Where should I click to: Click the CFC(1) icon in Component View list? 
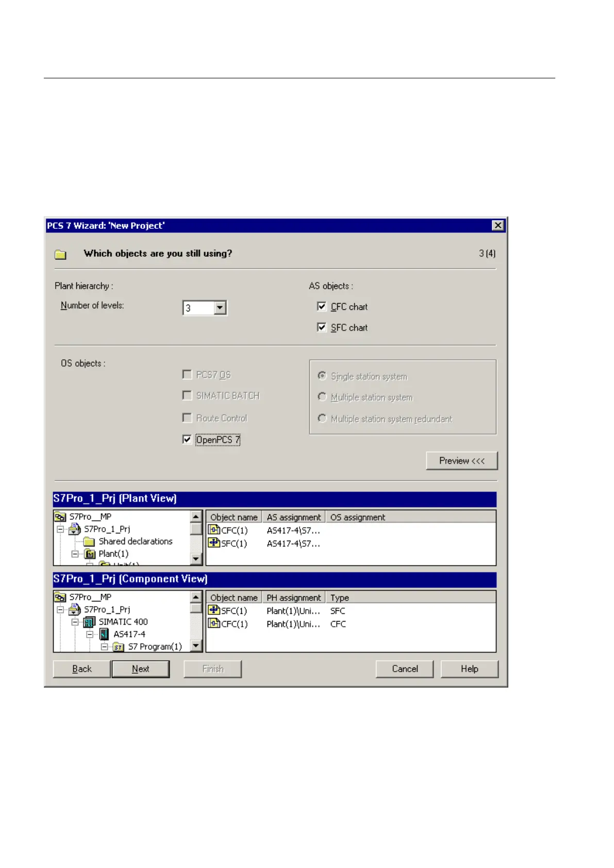coord(214,623)
